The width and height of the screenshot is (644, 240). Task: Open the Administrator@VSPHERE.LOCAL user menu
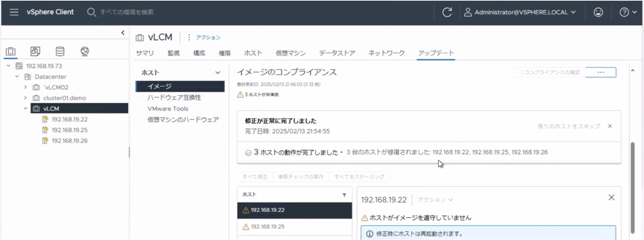coord(521,12)
